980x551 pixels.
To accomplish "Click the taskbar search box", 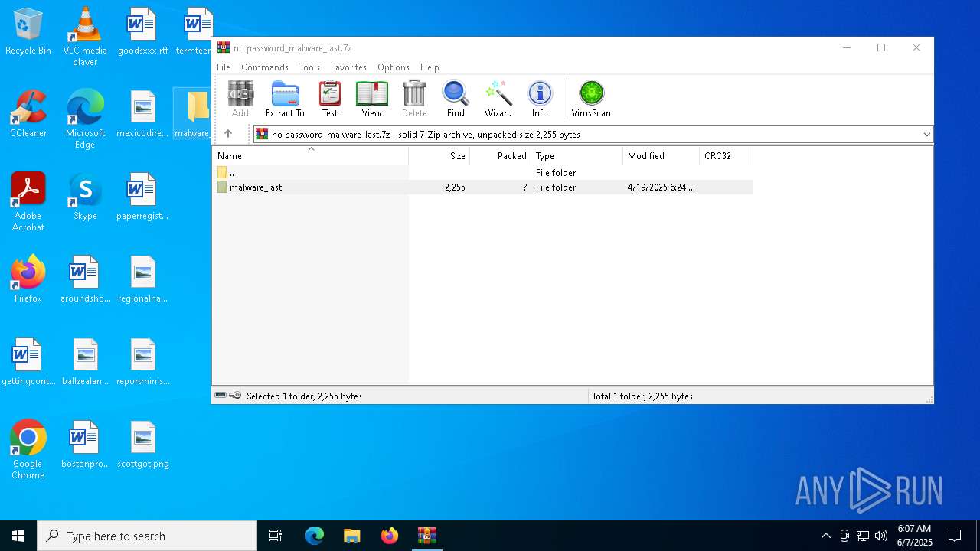I will click(147, 536).
